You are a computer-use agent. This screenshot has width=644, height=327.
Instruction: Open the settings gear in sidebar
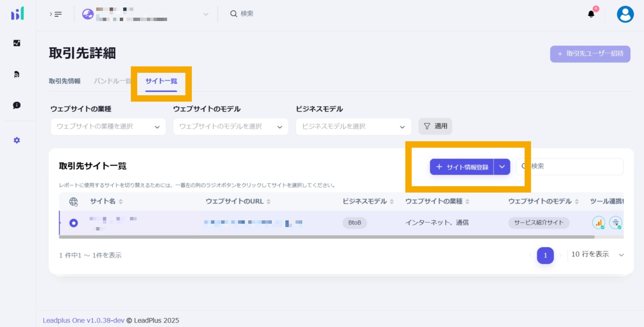click(x=17, y=140)
